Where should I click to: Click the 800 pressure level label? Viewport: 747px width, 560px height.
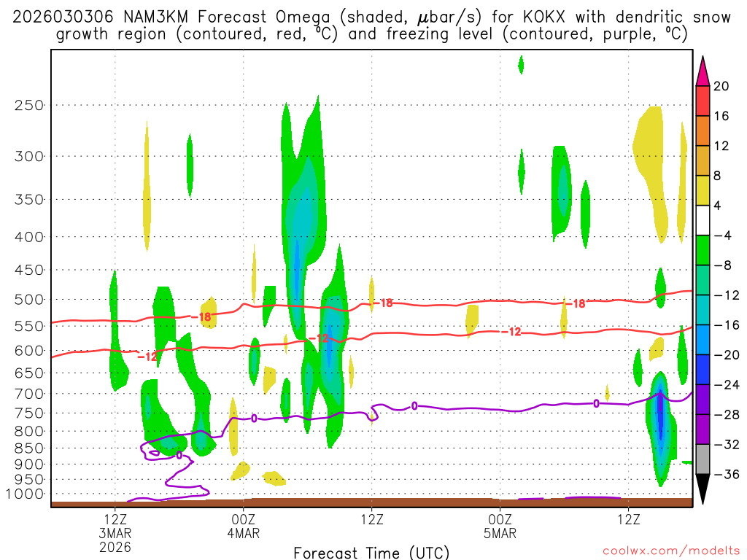pyautogui.click(x=29, y=432)
